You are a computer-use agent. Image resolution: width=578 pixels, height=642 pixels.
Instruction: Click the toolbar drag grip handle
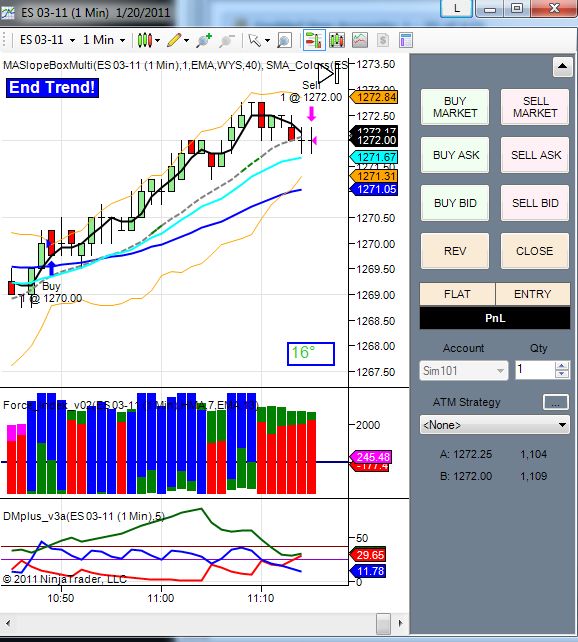pyautogui.click(x=5, y=40)
